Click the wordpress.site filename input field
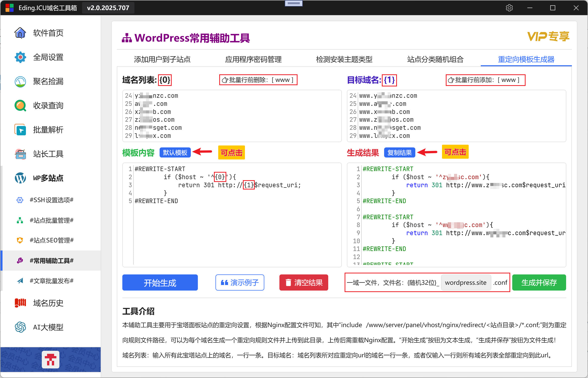The width and height of the screenshot is (588, 378). 466,283
